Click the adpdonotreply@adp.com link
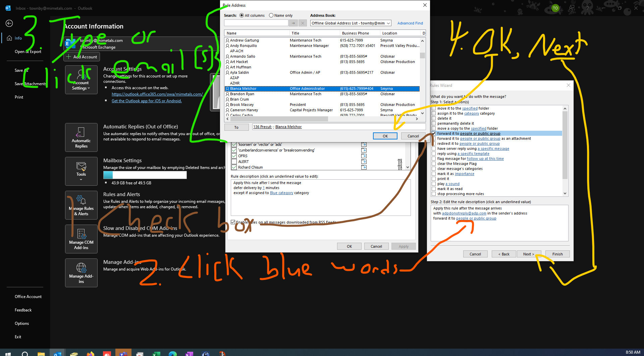The height and width of the screenshot is (356, 644). [x=464, y=213]
